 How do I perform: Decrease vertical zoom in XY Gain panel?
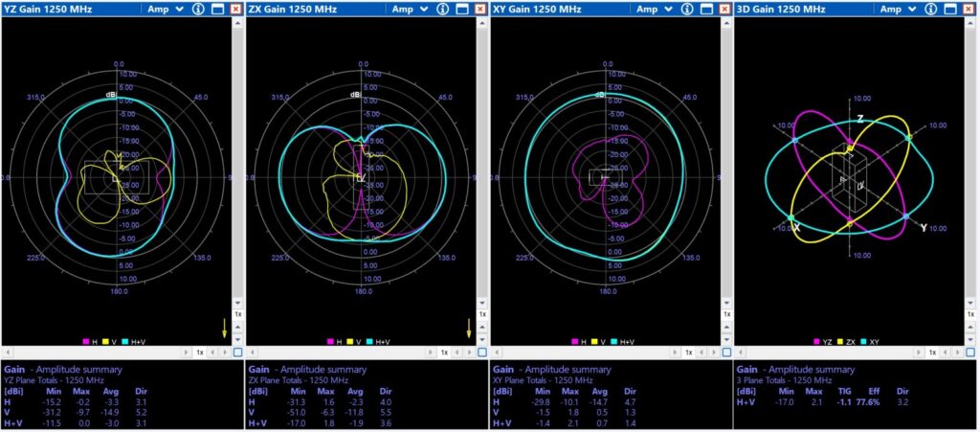pyautogui.click(x=725, y=339)
